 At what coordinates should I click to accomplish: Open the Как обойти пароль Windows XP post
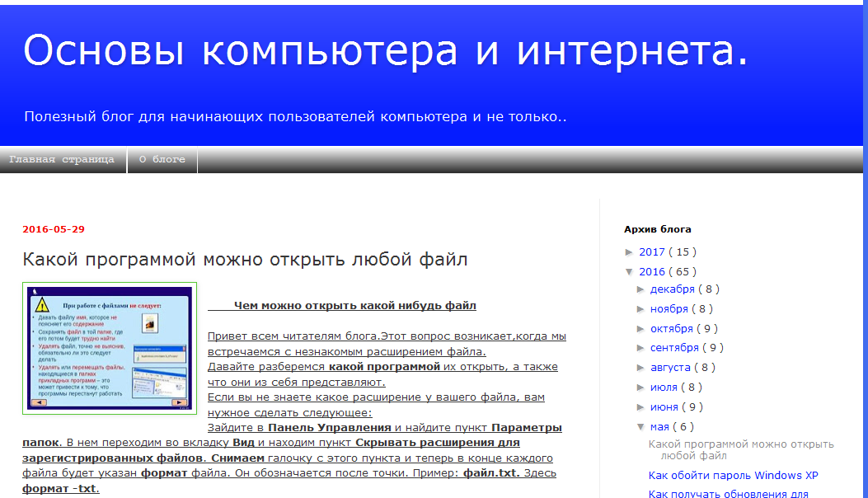tap(733, 476)
